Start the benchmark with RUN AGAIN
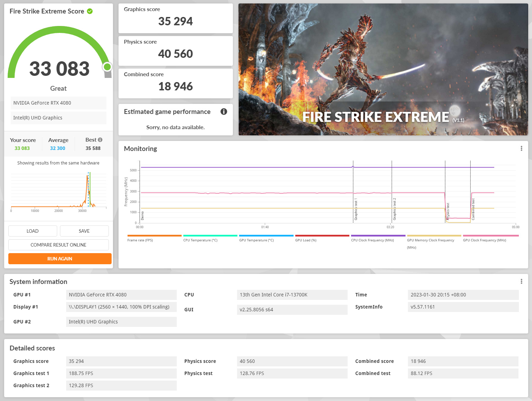532x401 pixels. point(60,259)
